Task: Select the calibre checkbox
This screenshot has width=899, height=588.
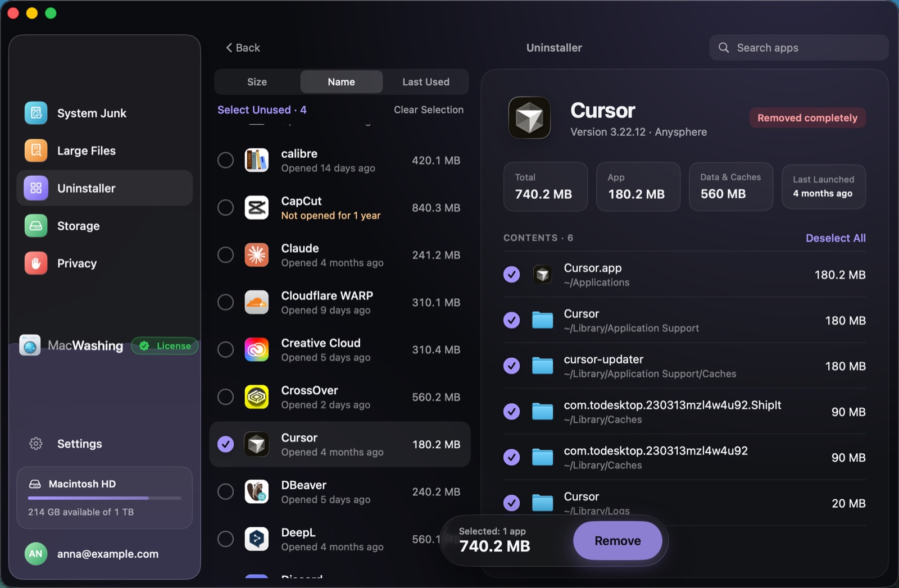Action: coord(226,160)
